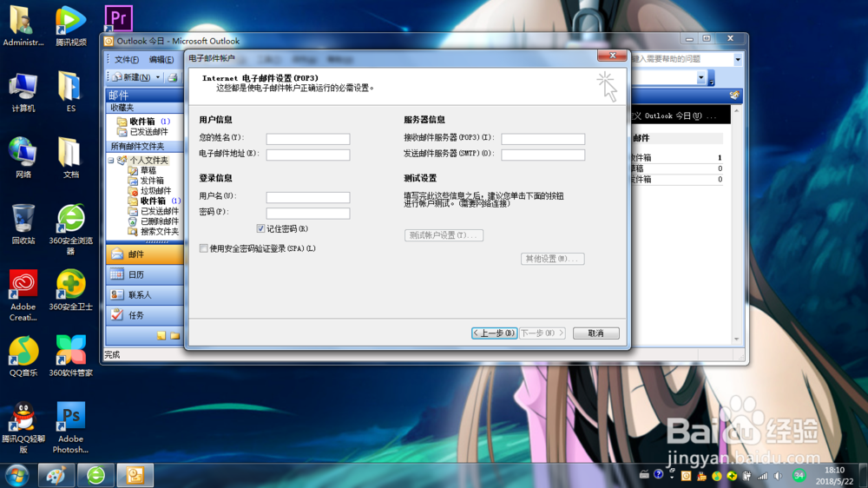
Task: Launch 360安全卫士 desktop shortcut
Action: click(71, 290)
